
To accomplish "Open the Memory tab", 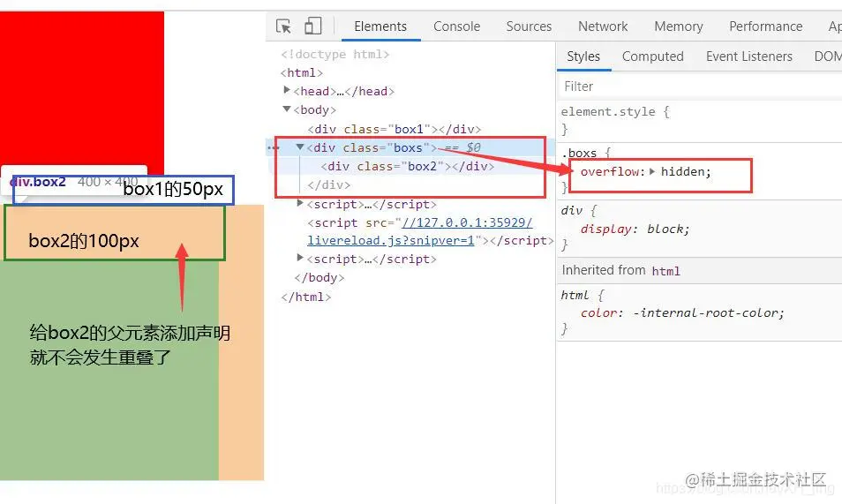I will point(678,26).
